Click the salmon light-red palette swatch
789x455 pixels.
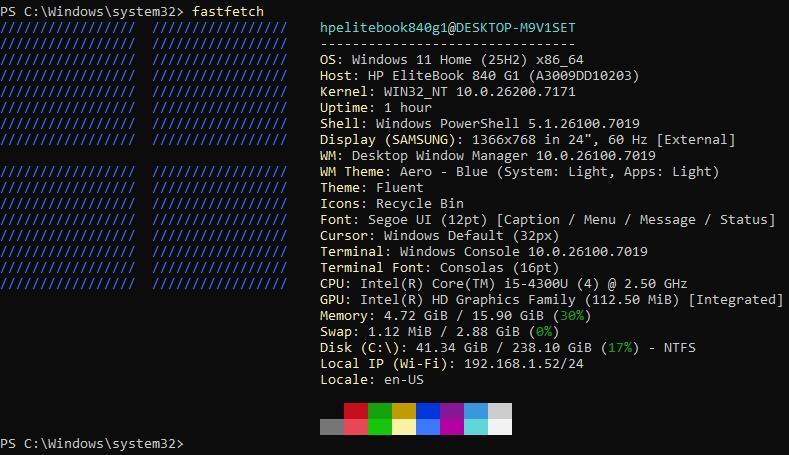[356, 427]
